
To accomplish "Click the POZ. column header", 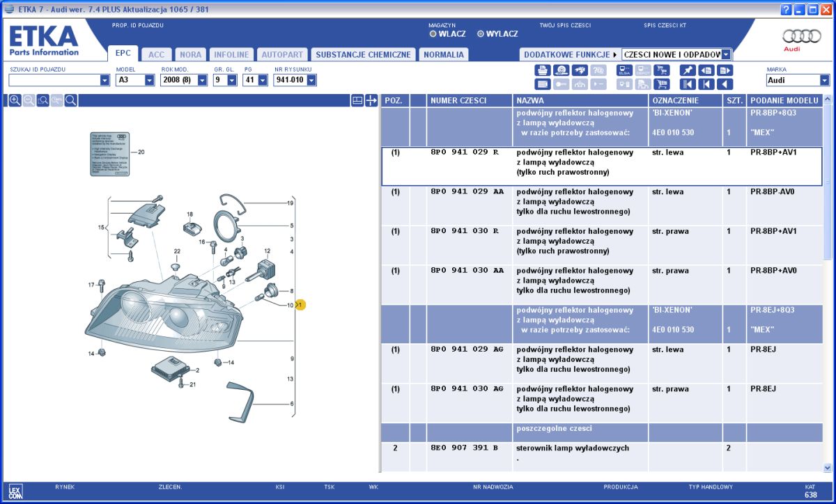I will (x=395, y=100).
